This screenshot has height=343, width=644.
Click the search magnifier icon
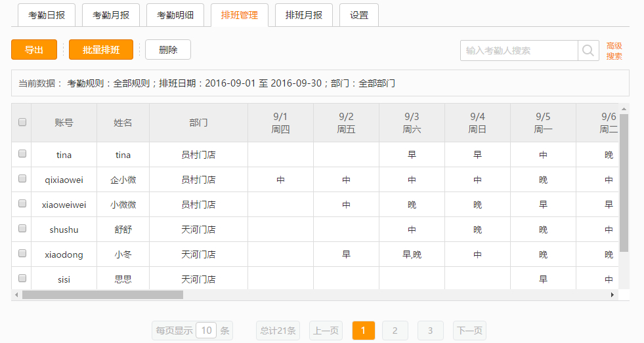click(x=588, y=50)
